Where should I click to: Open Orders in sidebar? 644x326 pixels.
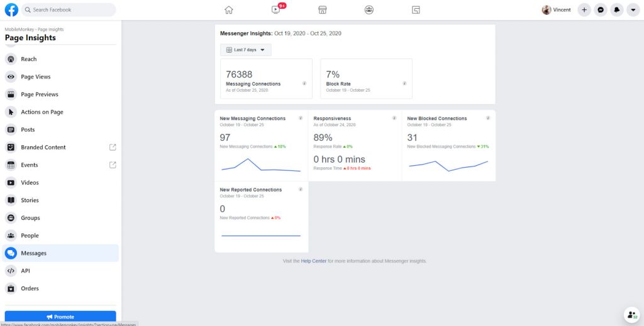(60, 288)
